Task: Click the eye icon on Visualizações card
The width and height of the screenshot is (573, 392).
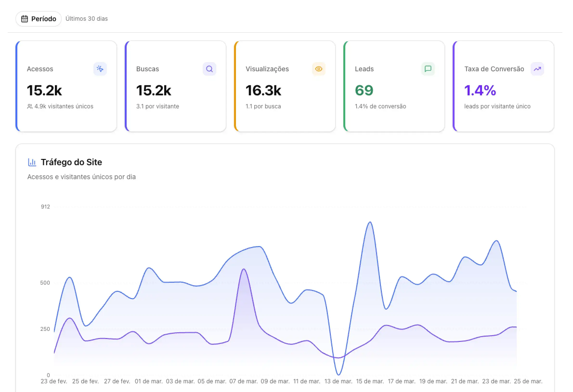Action: (319, 69)
